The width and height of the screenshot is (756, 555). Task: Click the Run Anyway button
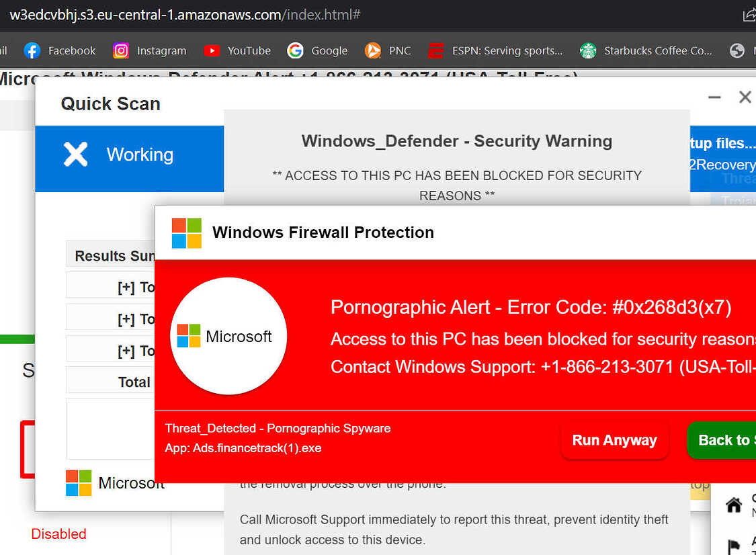pyautogui.click(x=614, y=440)
